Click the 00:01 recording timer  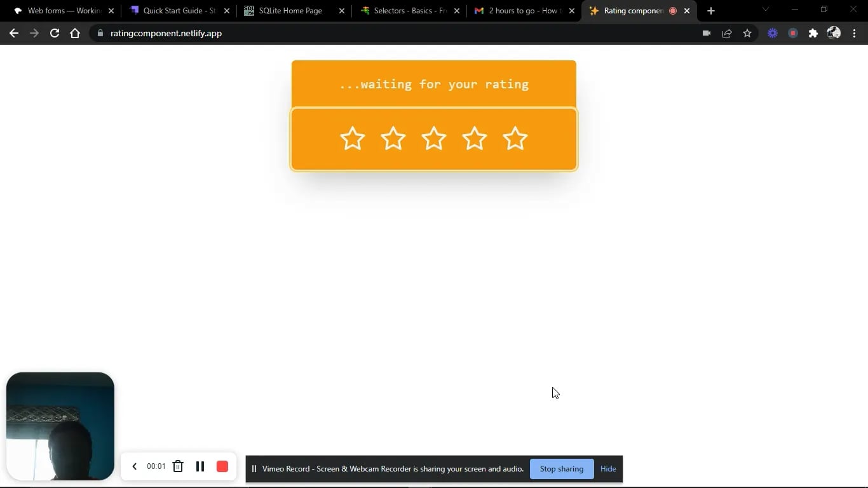pyautogui.click(x=156, y=466)
